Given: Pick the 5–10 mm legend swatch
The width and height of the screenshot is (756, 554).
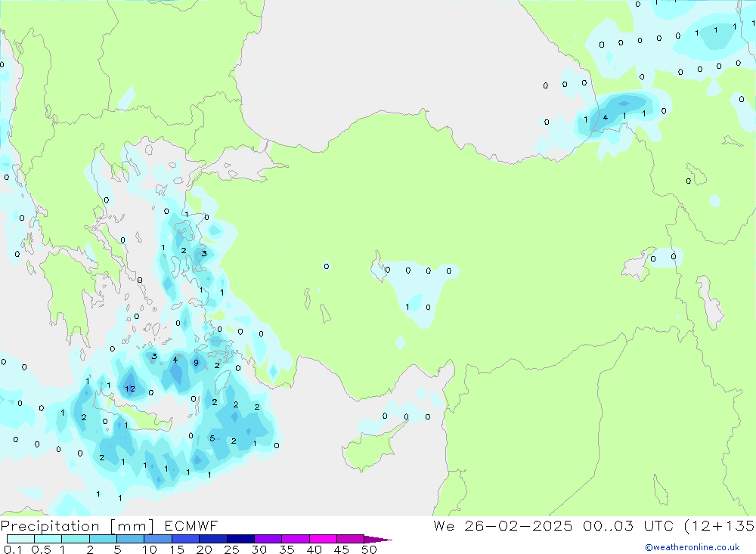Looking at the screenshot, I should pyautogui.click(x=131, y=539).
